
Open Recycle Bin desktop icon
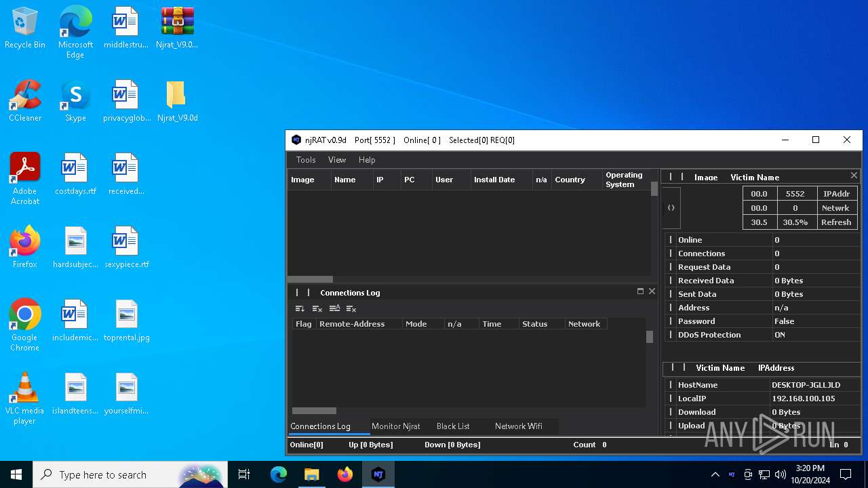[x=25, y=28]
